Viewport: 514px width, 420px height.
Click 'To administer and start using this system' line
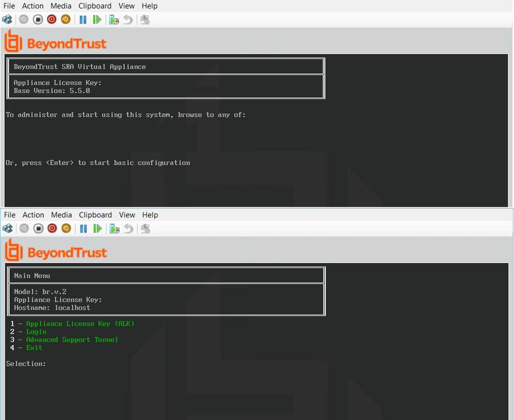(126, 115)
